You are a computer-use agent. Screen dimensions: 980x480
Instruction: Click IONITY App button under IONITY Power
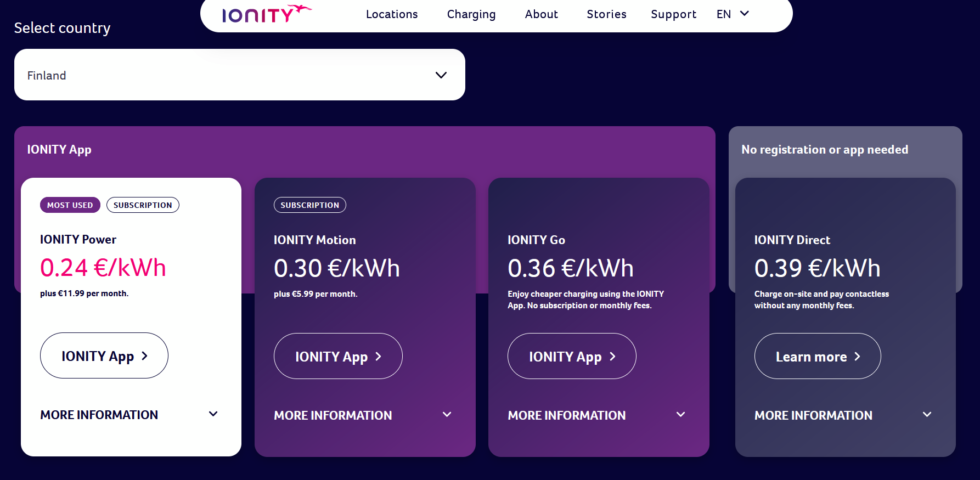point(104,356)
